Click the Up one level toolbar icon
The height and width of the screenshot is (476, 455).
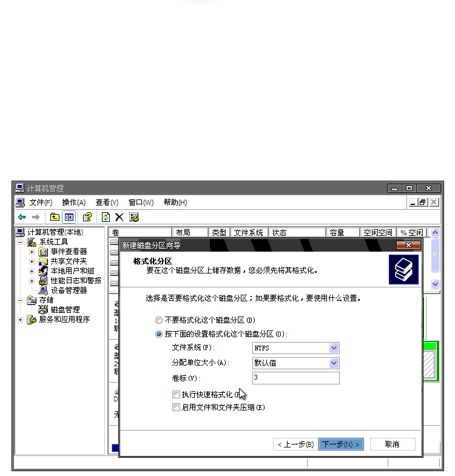[x=55, y=217]
